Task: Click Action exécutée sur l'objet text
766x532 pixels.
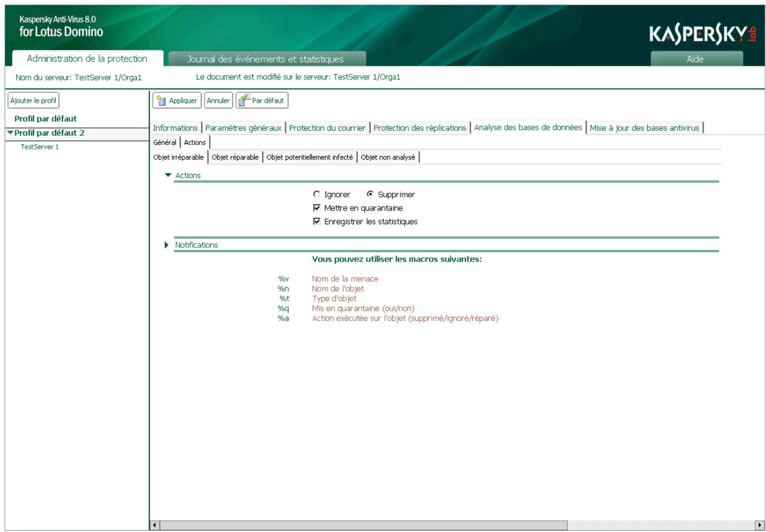Action: [x=405, y=318]
